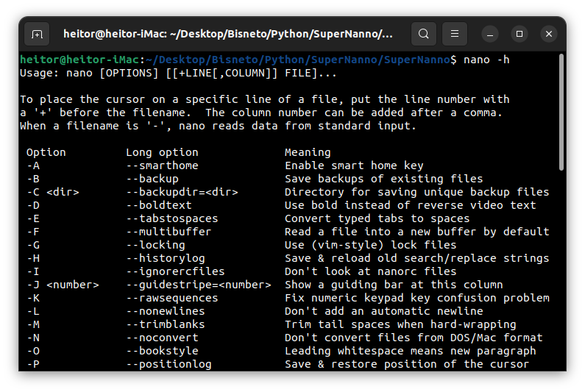Click the --backupdir=<dir> option
This screenshot has height=392, width=585.
(x=182, y=192)
